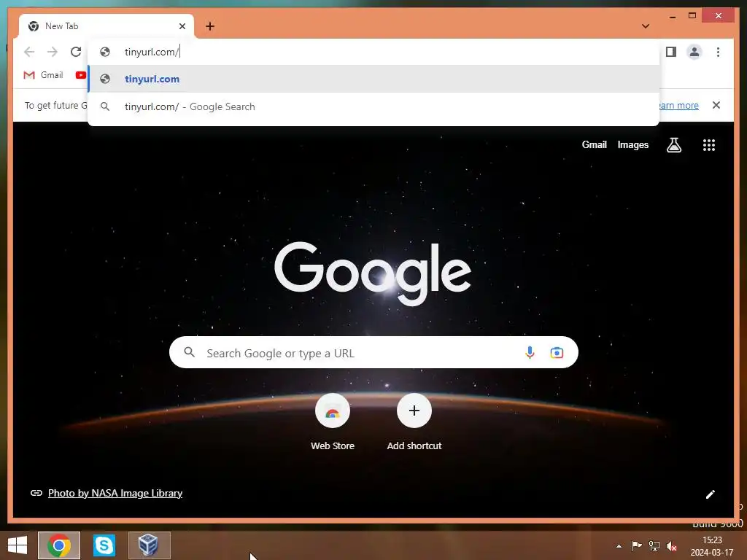
Task: Open the Google apps grid
Action: pyautogui.click(x=709, y=145)
